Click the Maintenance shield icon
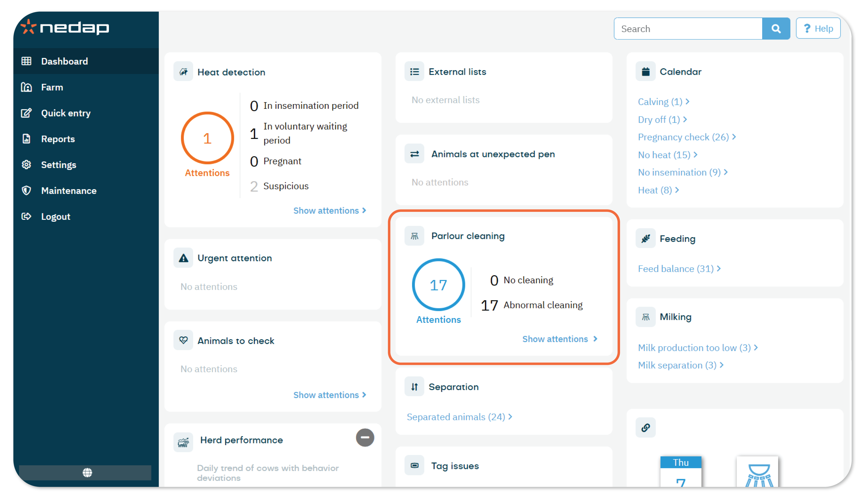The height and width of the screenshot is (503, 868). [26, 190]
